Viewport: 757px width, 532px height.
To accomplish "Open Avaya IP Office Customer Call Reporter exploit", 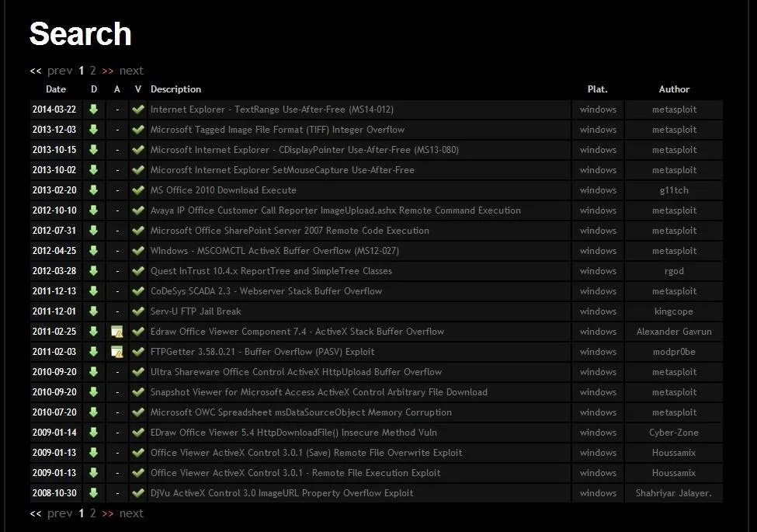I will (335, 210).
